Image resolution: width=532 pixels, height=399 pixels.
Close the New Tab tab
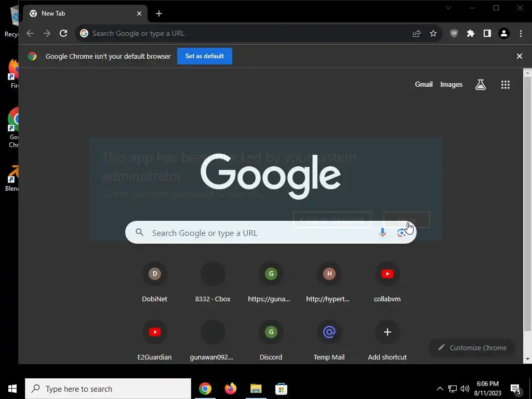[139, 14]
